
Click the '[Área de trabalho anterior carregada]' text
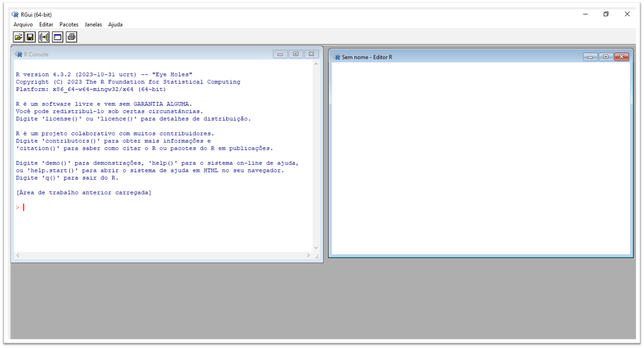(84, 193)
